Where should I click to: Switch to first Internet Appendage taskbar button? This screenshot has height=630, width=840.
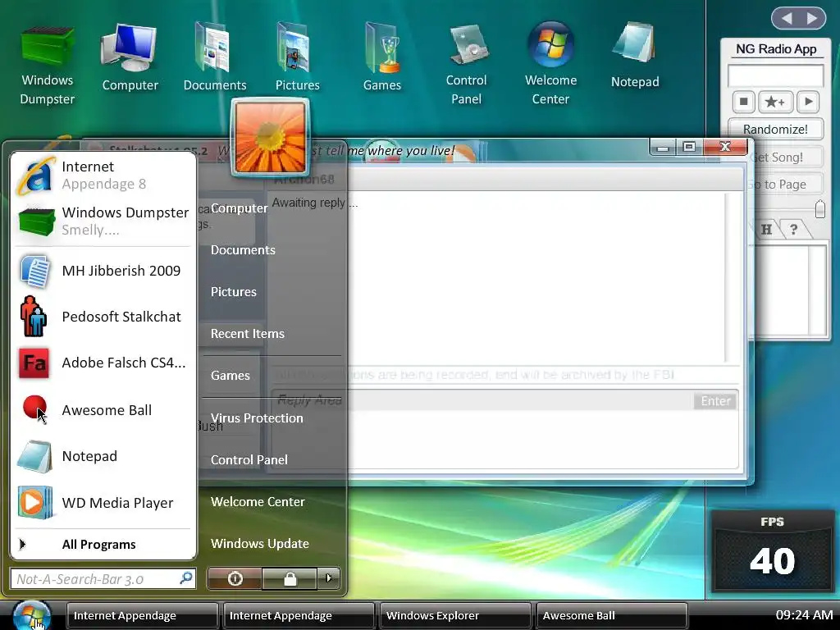tap(142, 615)
